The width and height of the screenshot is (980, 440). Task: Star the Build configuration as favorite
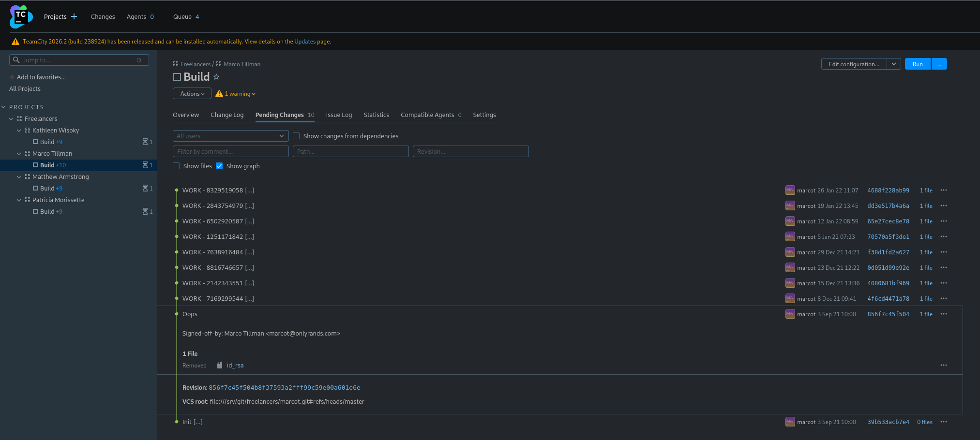click(216, 77)
